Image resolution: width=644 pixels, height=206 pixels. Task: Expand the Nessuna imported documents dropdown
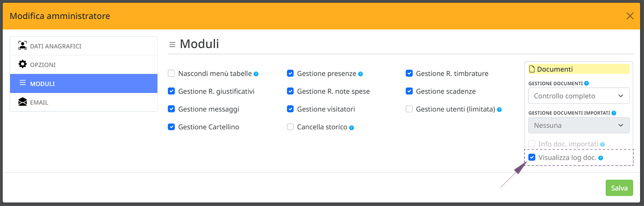point(579,125)
